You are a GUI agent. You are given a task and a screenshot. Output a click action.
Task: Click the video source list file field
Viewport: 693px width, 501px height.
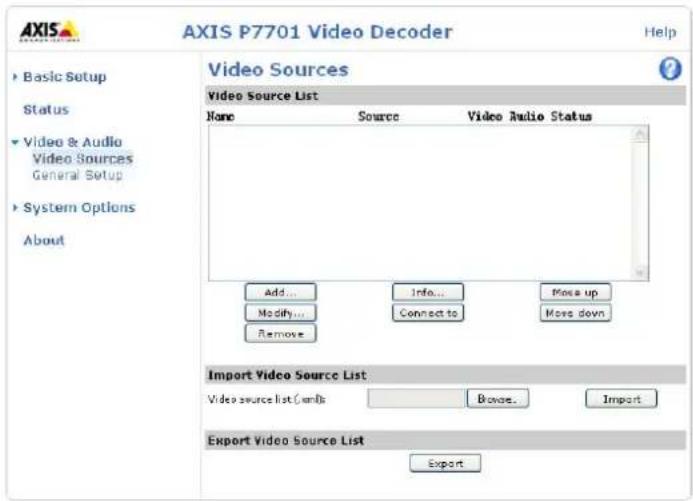point(416,399)
